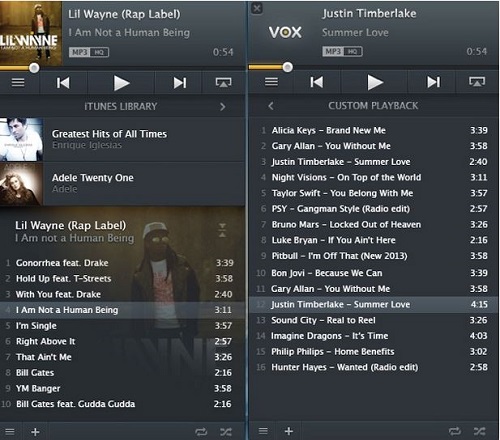The width and height of the screenshot is (500, 440).
Task: Select track I'm Single
Action: [122, 326]
